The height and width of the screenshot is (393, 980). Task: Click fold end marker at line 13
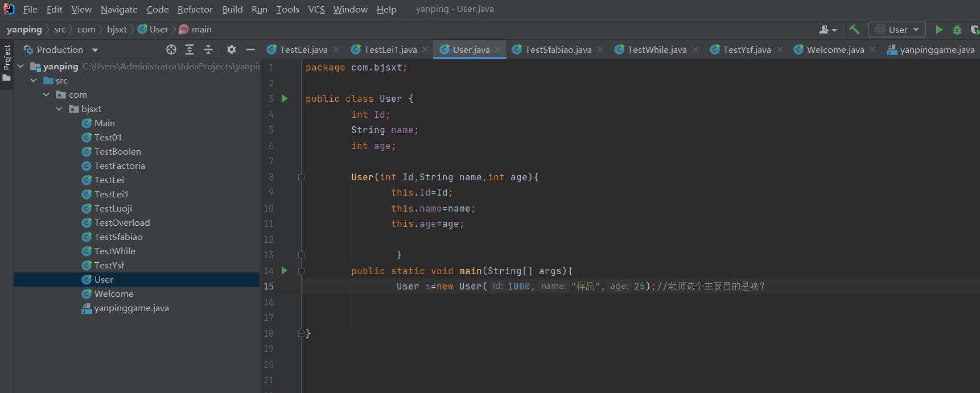point(301,255)
